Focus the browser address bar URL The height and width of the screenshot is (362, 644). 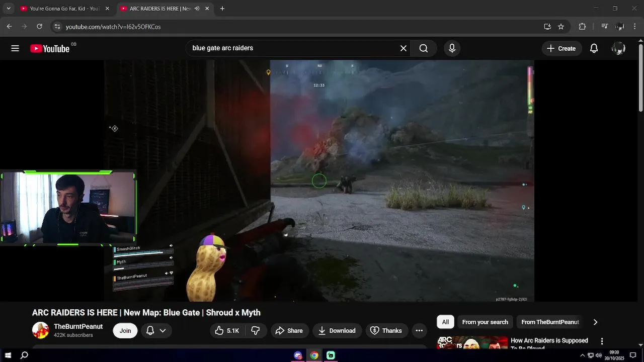point(113,27)
